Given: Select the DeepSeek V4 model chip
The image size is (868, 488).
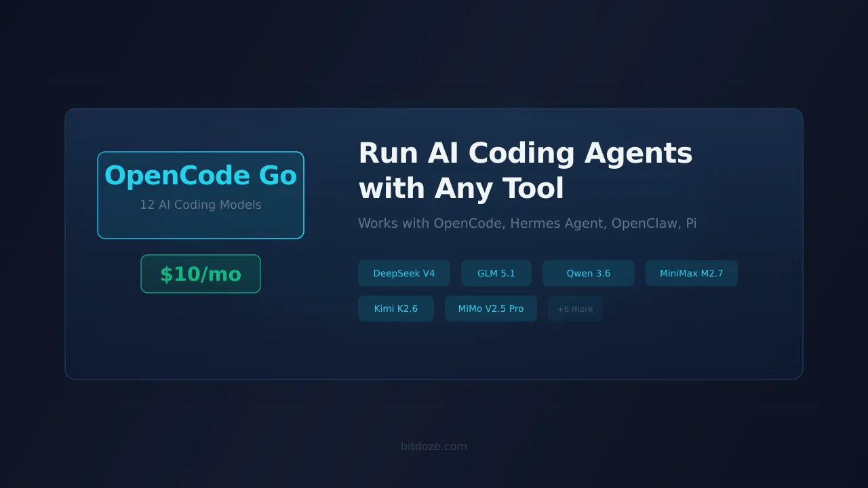Looking at the screenshot, I should click(404, 273).
